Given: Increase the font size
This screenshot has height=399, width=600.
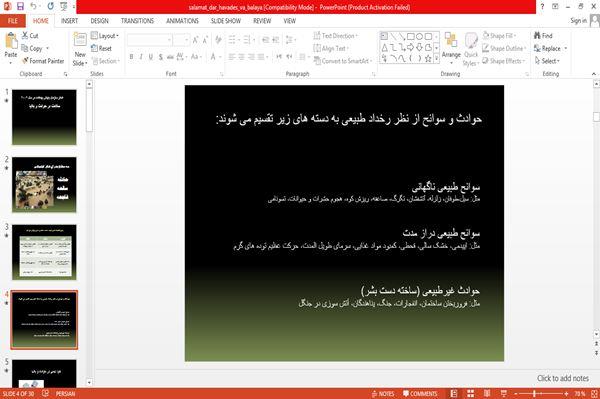Looking at the screenshot, I should tap(196, 40).
